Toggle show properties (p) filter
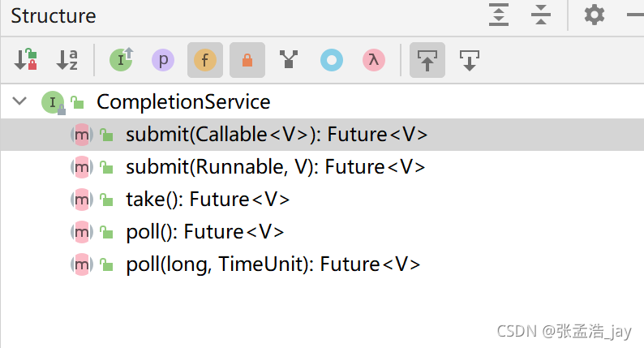Viewport: 644px width, 348px height. tap(163, 60)
